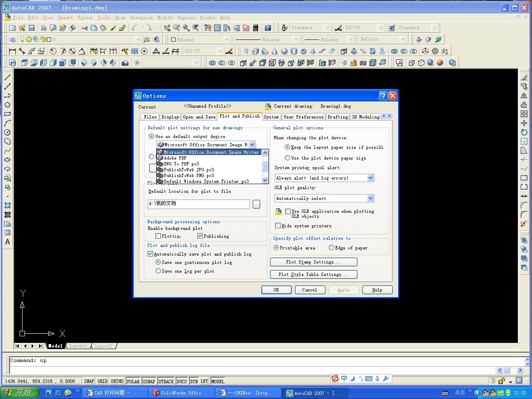This screenshot has width=532, height=399.
Task: Select the Rectangle draw tool
Action: click(x=7, y=114)
